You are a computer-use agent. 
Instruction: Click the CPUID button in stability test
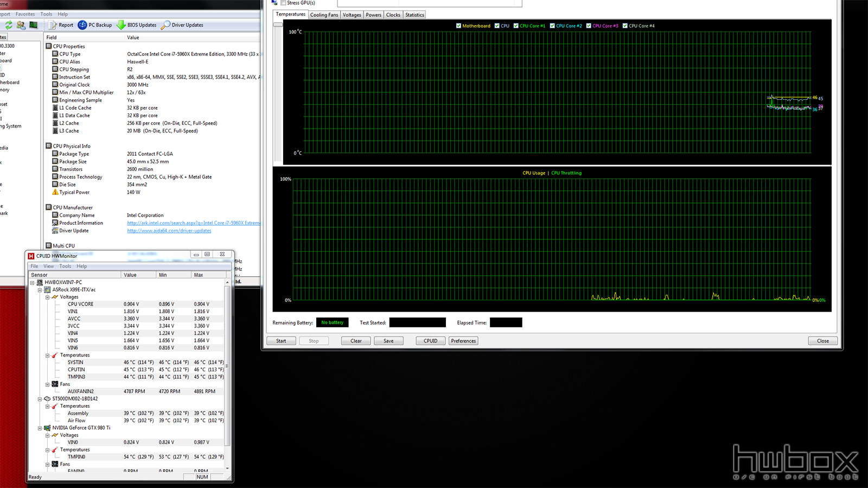[431, 341]
